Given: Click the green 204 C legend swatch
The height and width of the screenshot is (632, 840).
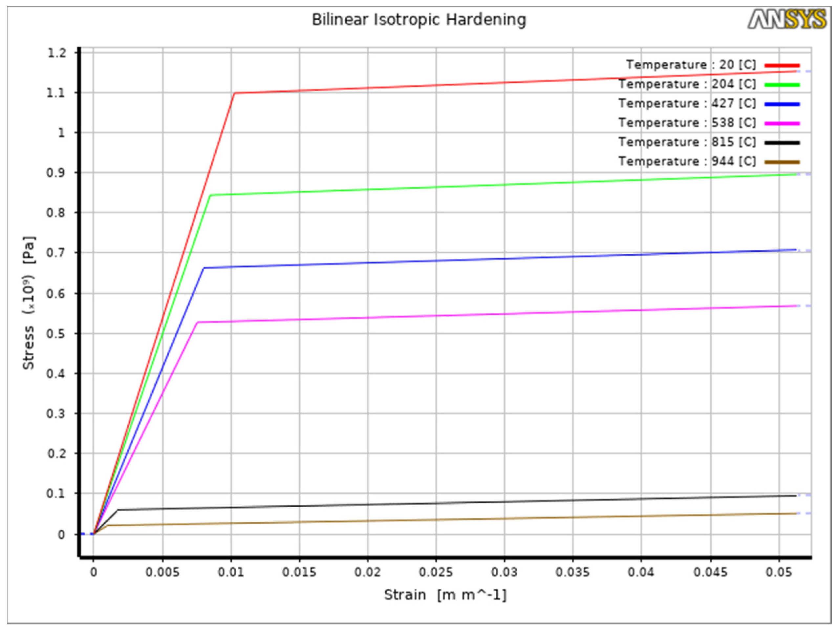Looking at the screenshot, I should click(782, 85).
